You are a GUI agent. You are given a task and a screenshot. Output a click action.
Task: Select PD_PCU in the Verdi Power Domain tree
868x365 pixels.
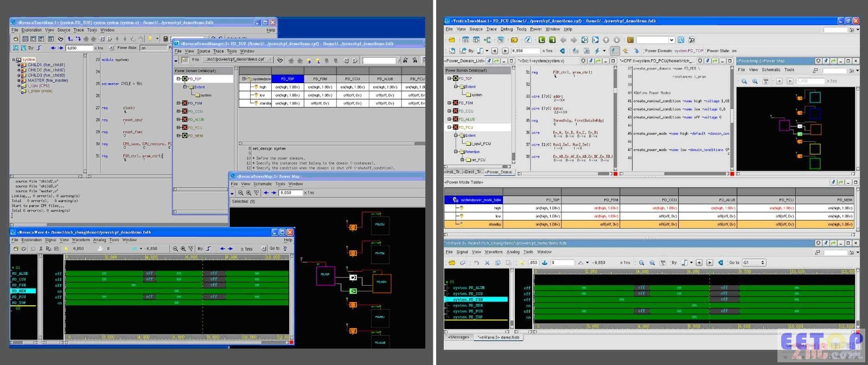click(x=466, y=127)
